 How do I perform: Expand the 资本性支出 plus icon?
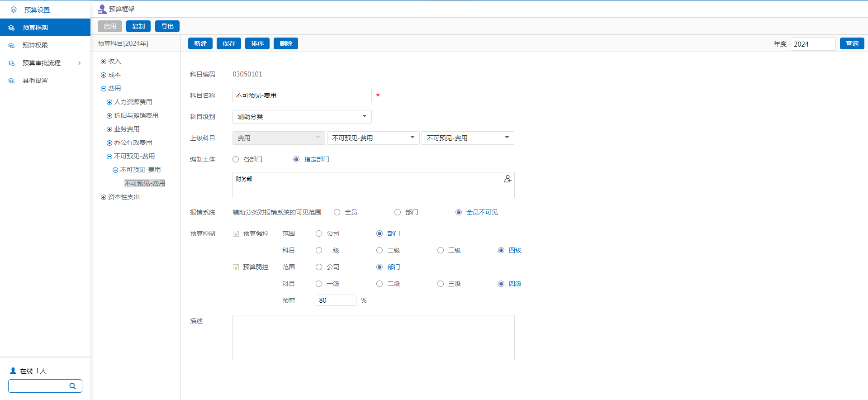pos(104,197)
